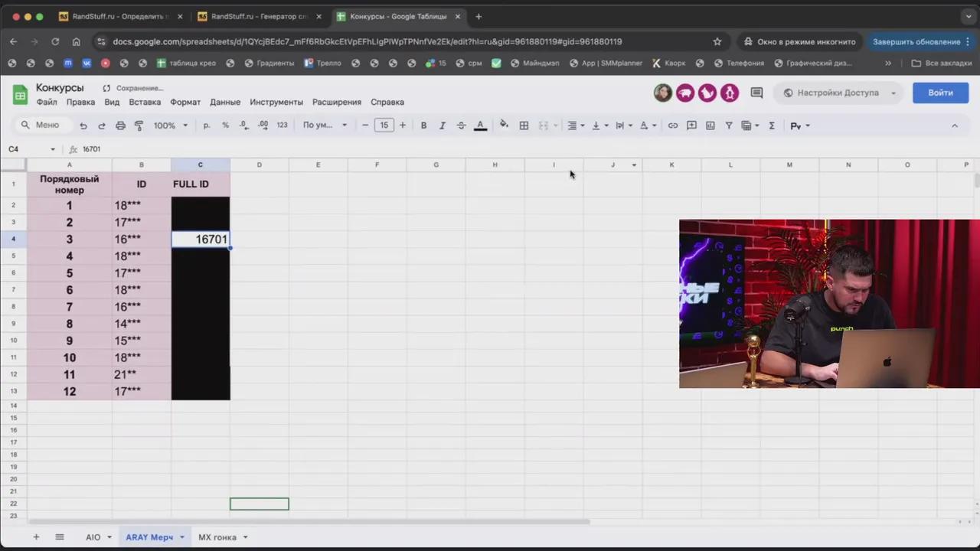Click the functions sigma icon
Screen dimensions: 980x551
[x=772, y=126]
